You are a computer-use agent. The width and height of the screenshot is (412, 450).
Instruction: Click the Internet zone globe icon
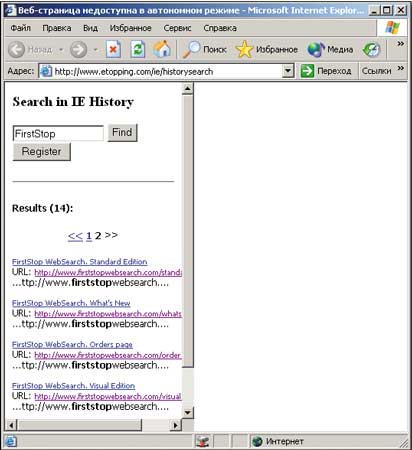pos(257,442)
